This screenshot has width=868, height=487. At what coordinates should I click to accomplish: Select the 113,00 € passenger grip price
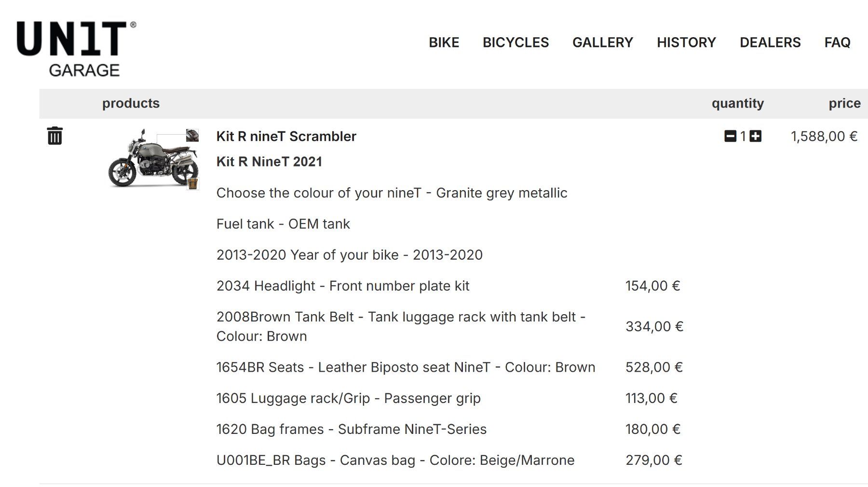651,398
